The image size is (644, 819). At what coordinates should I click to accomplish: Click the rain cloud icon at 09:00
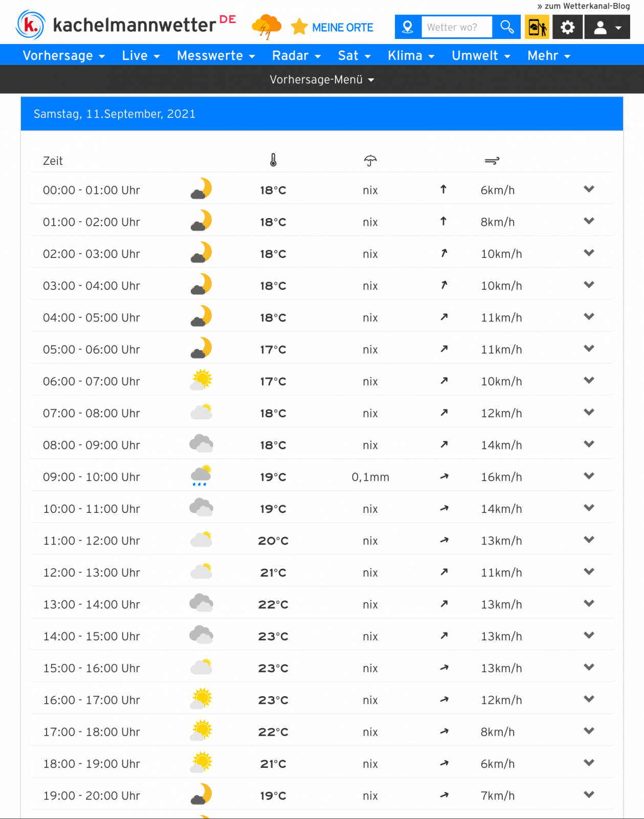(201, 476)
